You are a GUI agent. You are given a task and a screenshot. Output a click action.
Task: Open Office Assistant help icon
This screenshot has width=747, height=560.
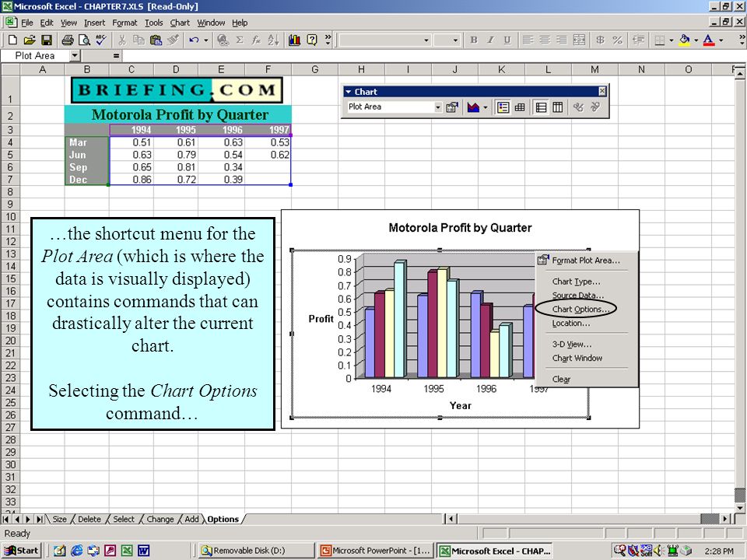312,40
